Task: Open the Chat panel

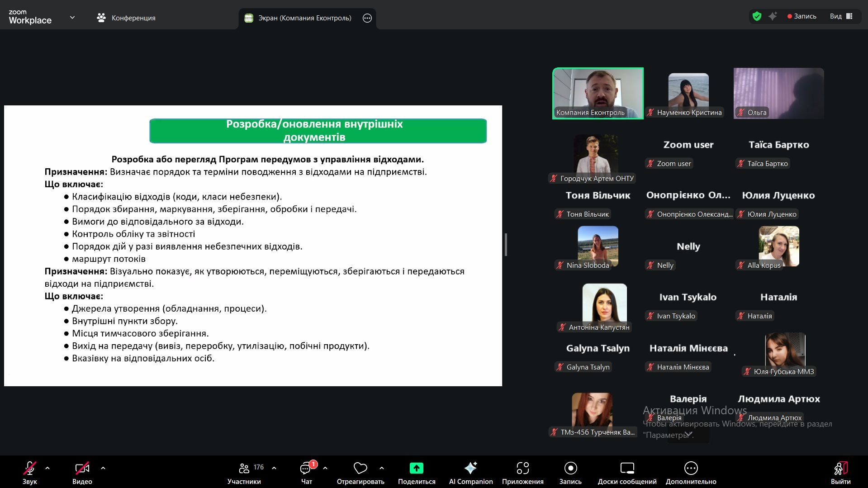Action: point(306,473)
